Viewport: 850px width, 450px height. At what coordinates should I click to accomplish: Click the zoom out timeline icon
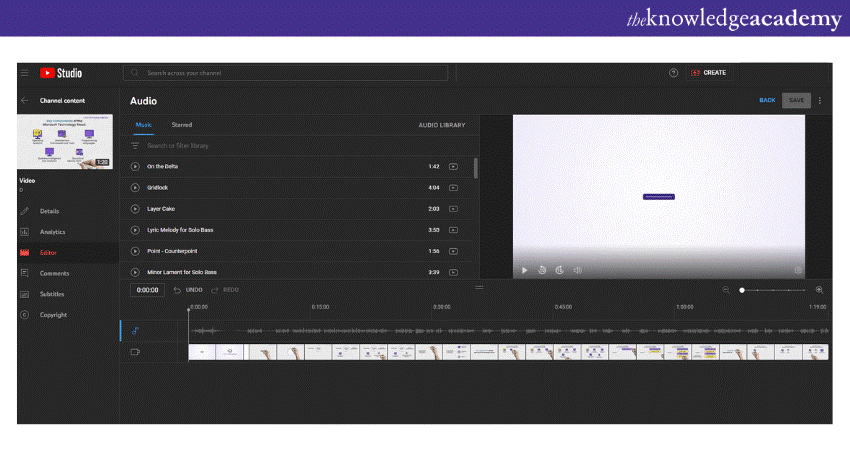click(726, 289)
